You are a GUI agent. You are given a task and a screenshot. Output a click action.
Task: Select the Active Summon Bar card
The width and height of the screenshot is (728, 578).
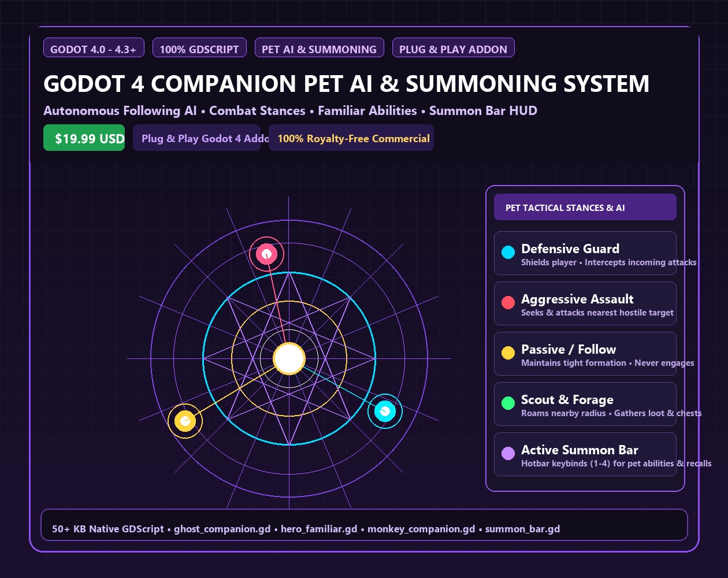coord(585,454)
